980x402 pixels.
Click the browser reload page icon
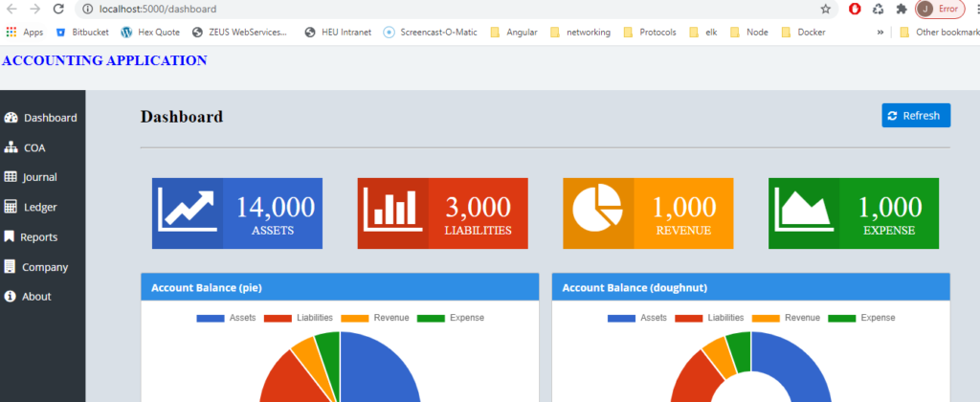point(58,9)
